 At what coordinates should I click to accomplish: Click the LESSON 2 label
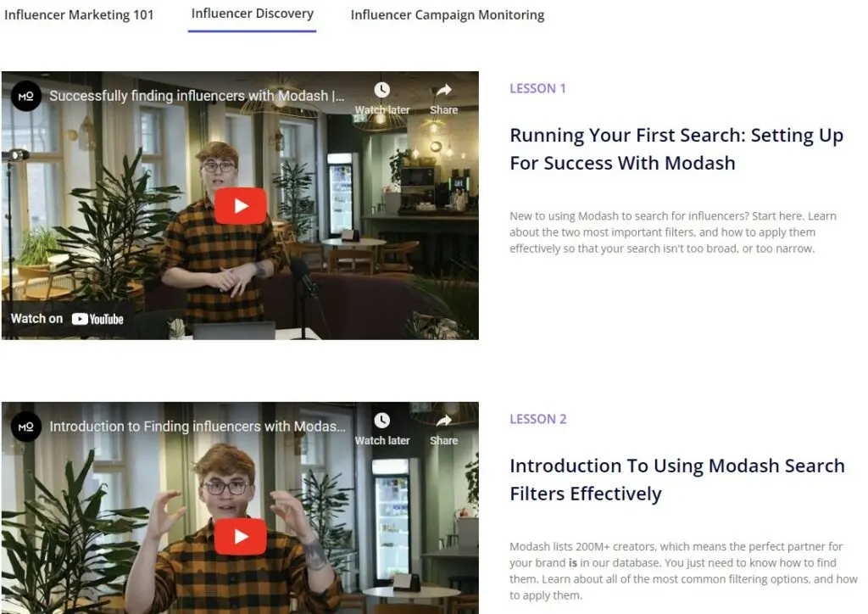pyautogui.click(x=538, y=419)
